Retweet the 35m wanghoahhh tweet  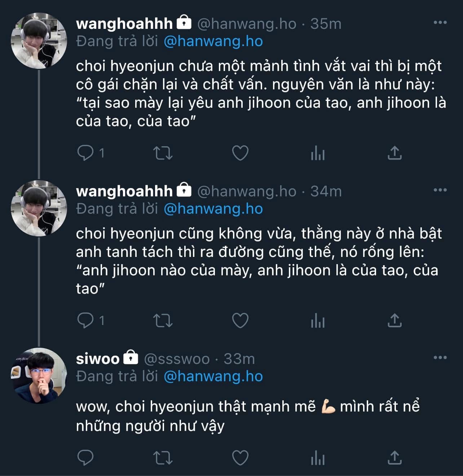(x=163, y=153)
